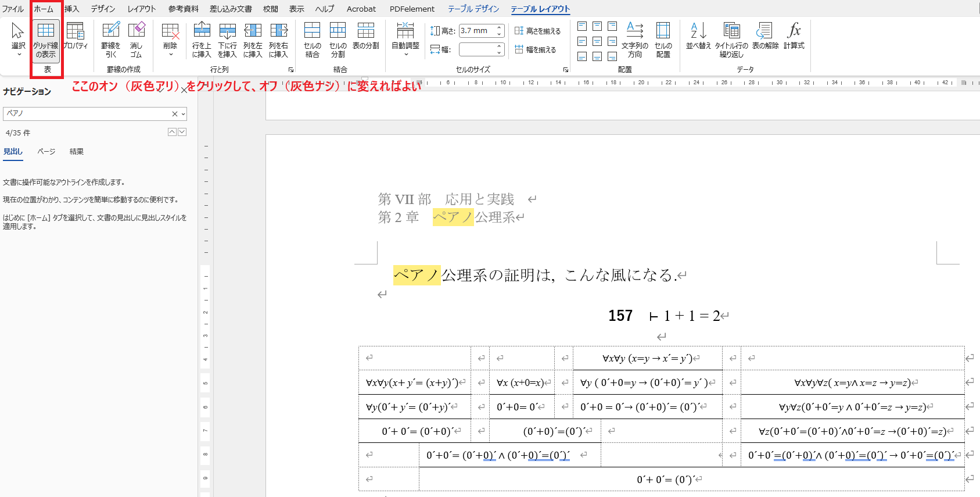The height and width of the screenshot is (497, 980).
Task: Switch to the 参考資料 tab
Action: click(x=184, y=9)
